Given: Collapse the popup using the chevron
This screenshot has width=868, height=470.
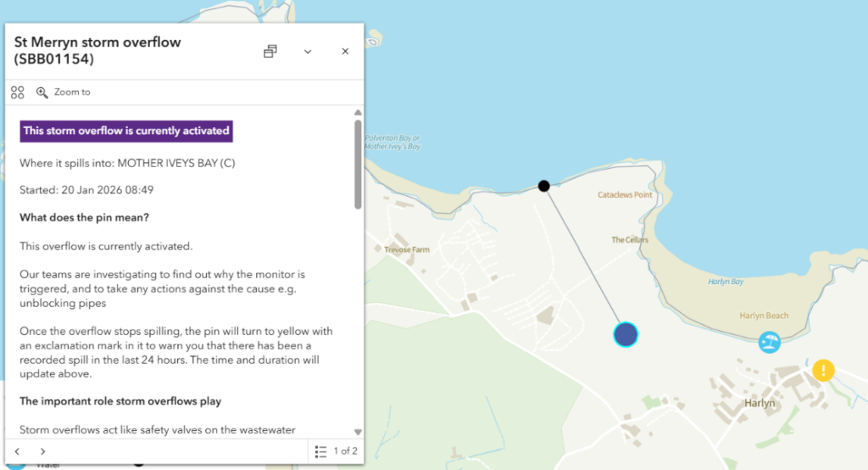Looking at the screenshot, I should [308, 52].
